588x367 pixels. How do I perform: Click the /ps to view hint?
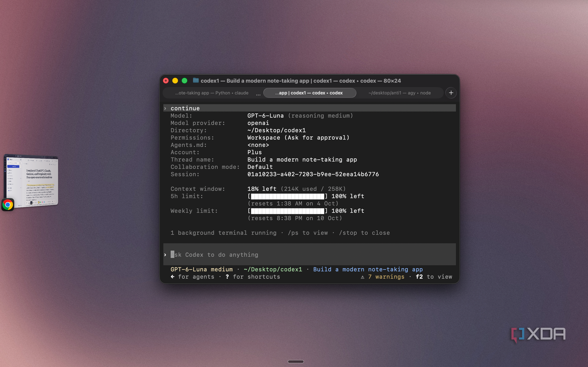pos(308,233)
